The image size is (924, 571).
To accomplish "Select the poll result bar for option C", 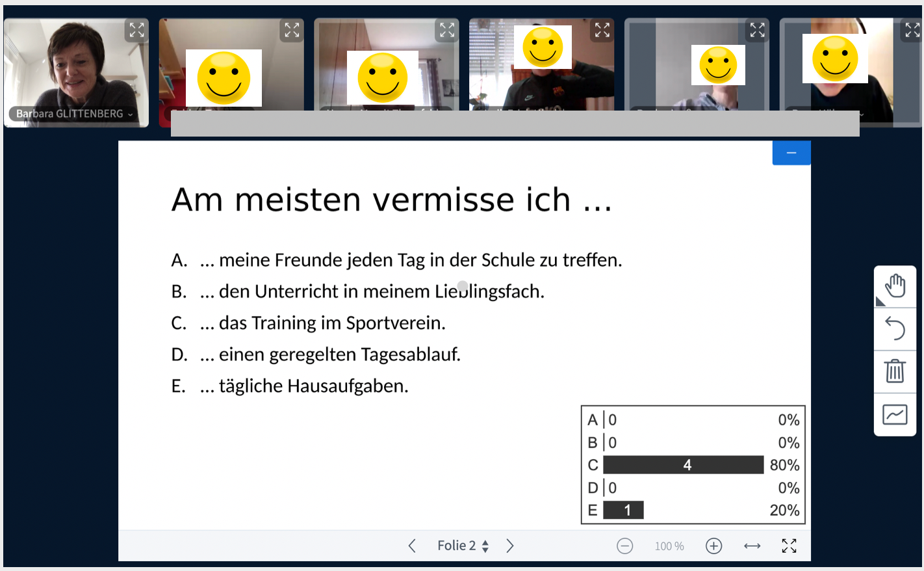I will pyautogui.click(x=683, y=465).
